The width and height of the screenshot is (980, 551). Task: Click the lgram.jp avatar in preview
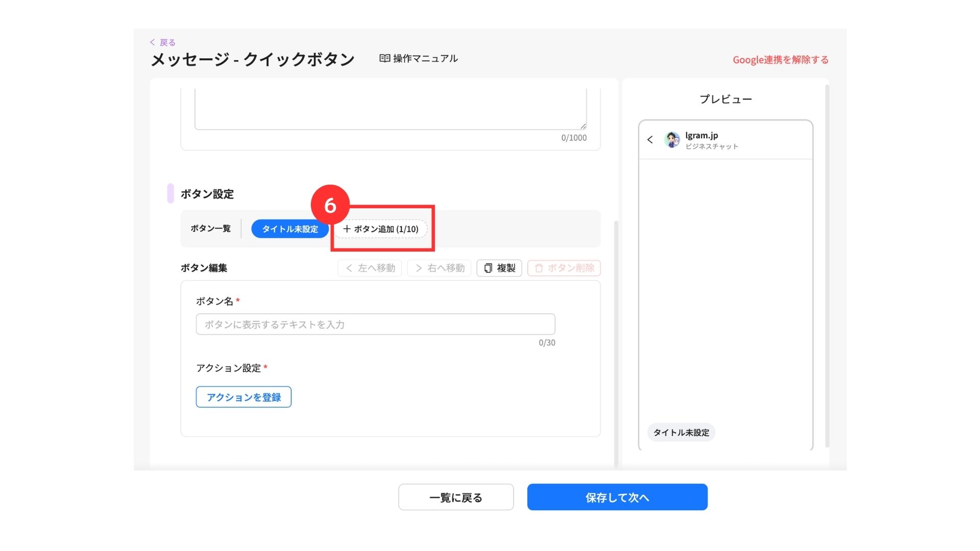tap(672, 140)
